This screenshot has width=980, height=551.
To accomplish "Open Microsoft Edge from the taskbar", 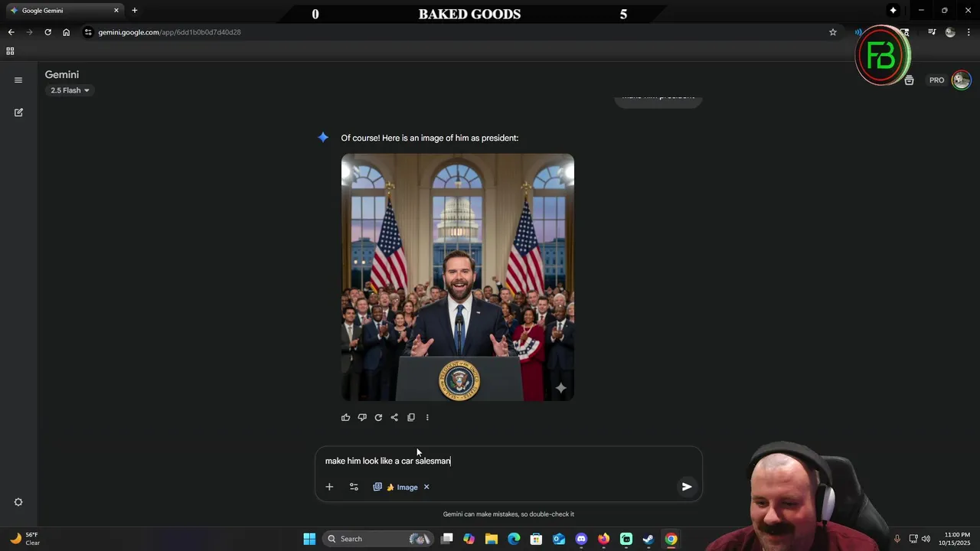I will (x=514, y=539).
